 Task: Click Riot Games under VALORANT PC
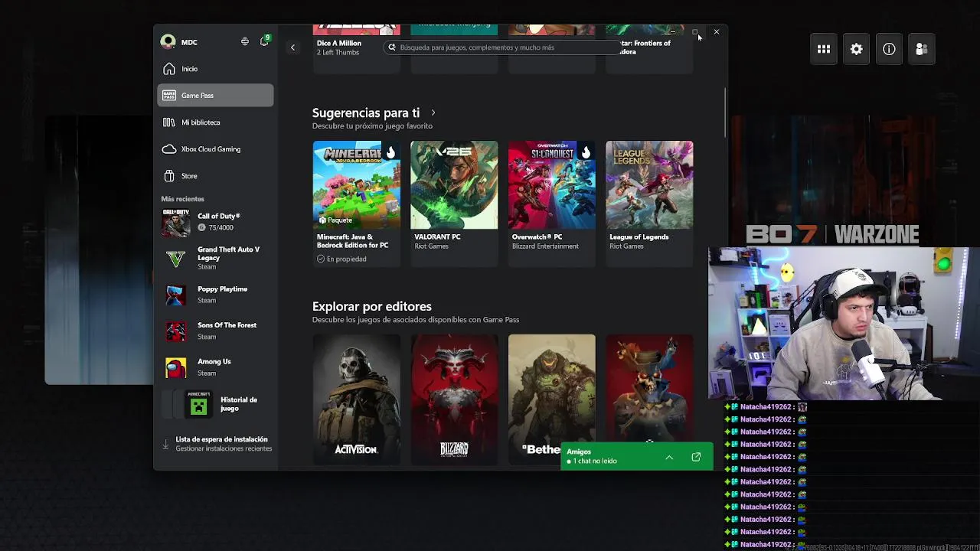[432, 246]
